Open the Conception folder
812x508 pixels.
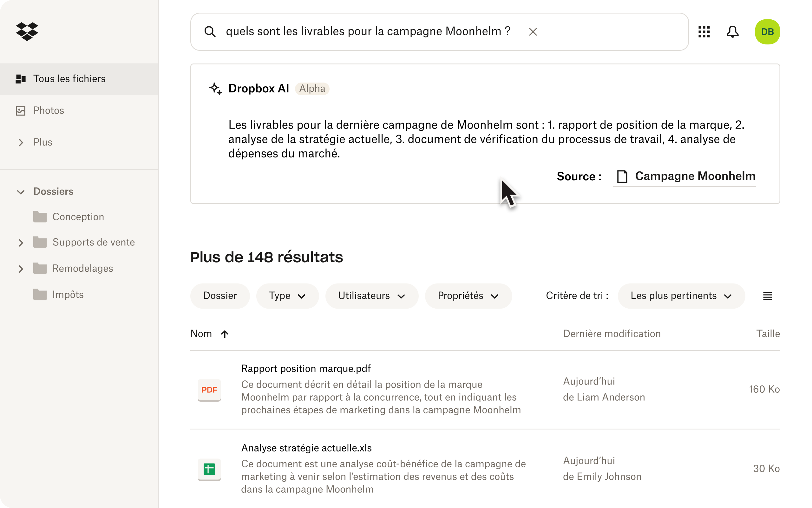[78, 217]
